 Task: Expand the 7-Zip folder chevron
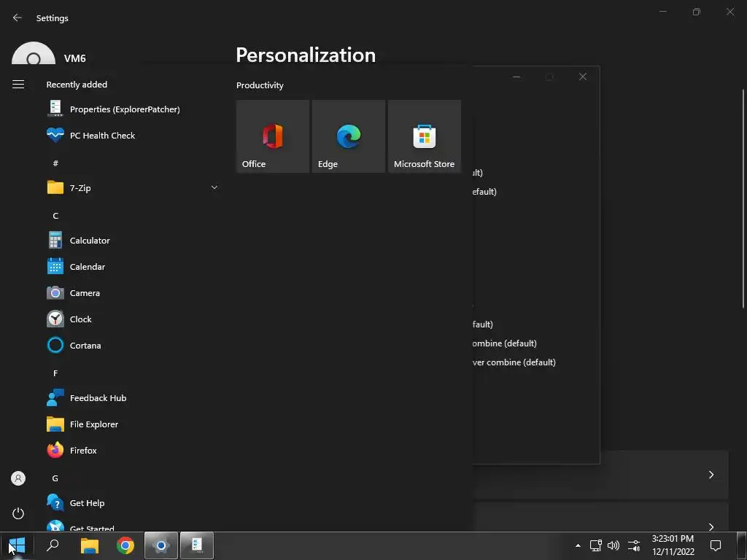pyautogui.click(x=214, y=187)
